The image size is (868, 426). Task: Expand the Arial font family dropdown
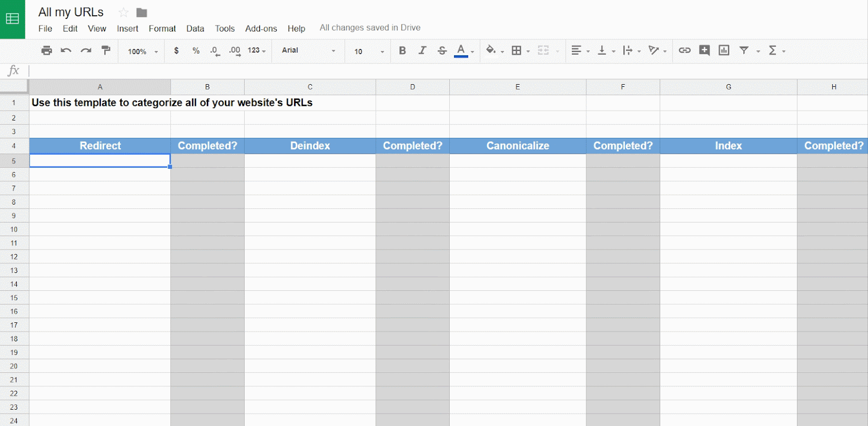tap(308, 50)
